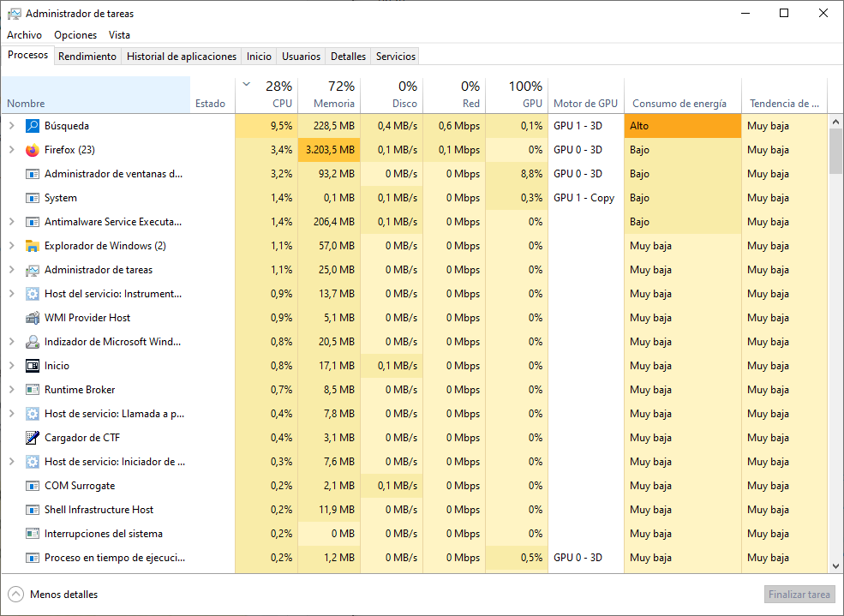Screen dimensions: 844x616
Task: Expand the Antimalware Service Executable group
Action: [x=12, y=222]
